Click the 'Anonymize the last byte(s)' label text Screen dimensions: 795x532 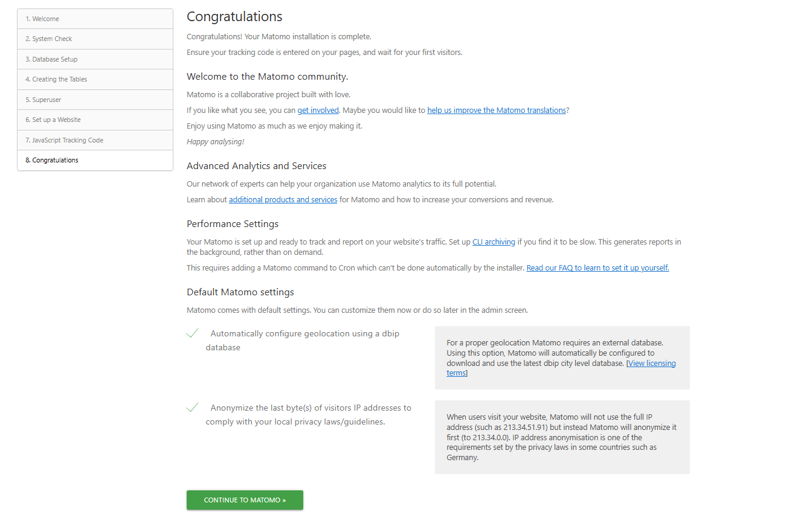coord(311,408)
